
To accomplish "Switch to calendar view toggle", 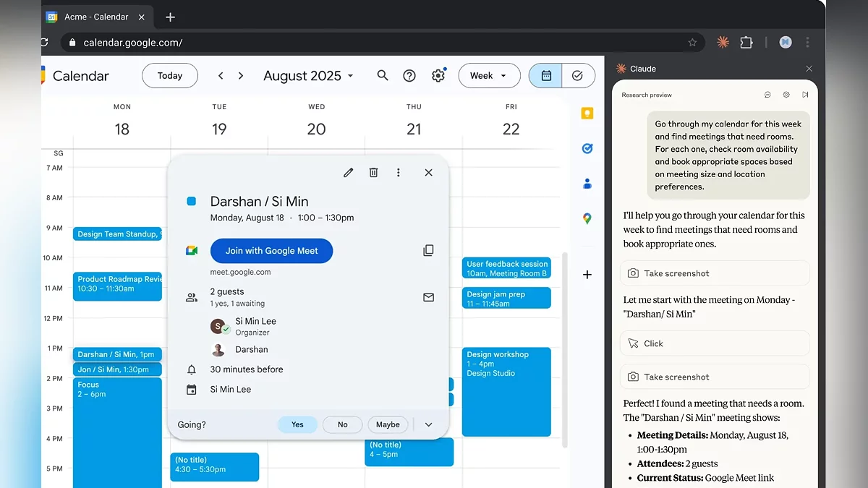I will coord(546,76).
